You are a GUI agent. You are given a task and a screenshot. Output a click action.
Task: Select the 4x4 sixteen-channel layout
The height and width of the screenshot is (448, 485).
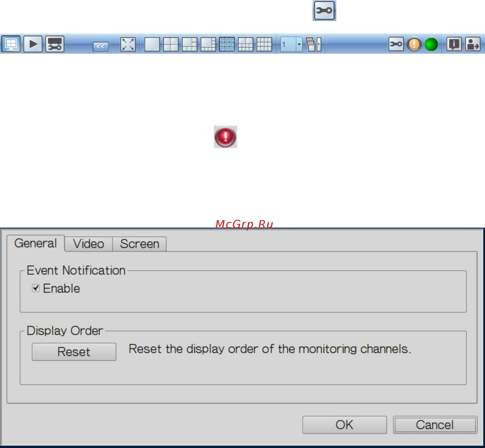click(x=264, y=44)
